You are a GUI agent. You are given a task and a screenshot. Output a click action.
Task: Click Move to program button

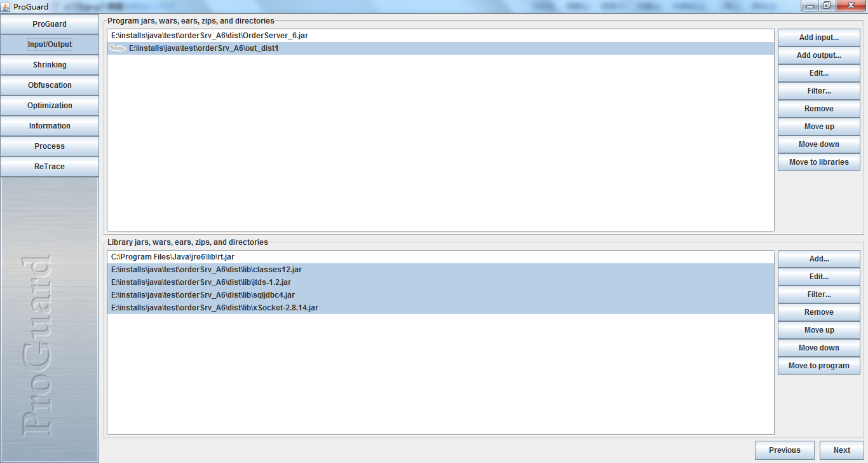[x=818, y=366]
